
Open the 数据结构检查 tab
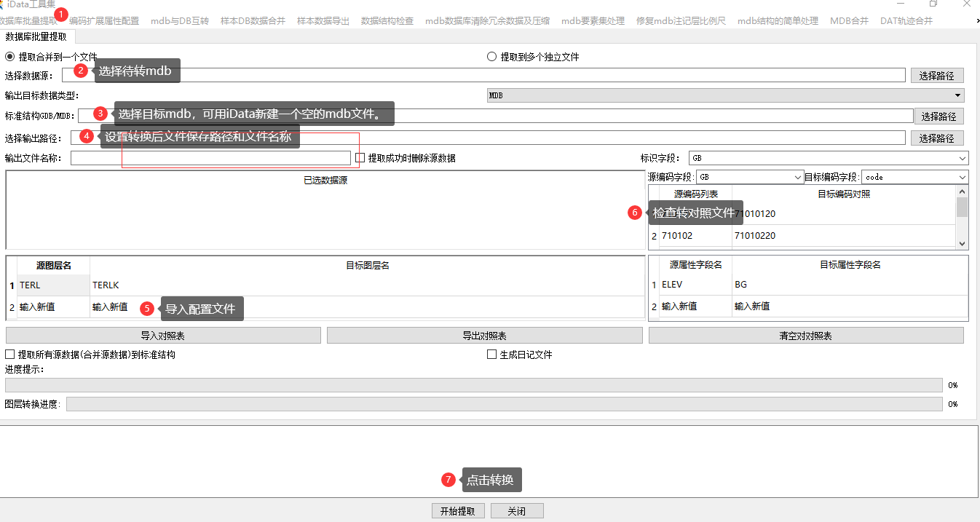(387, 21)
